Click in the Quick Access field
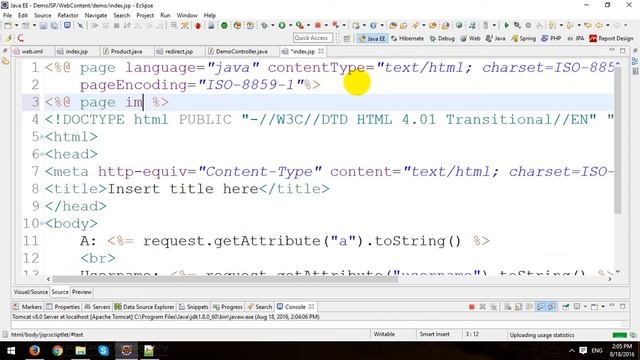This screenshot has height=360, width=640. click(x=313, y=38)
